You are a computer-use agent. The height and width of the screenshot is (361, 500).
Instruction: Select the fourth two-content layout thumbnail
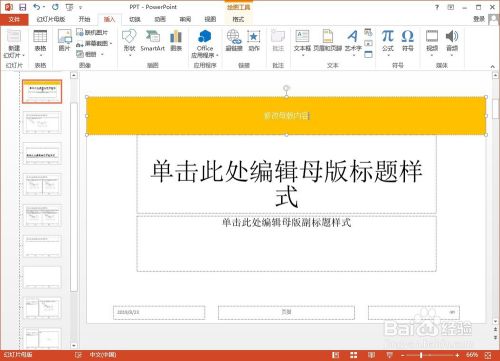pyautogui.click(x=42, y=184)
